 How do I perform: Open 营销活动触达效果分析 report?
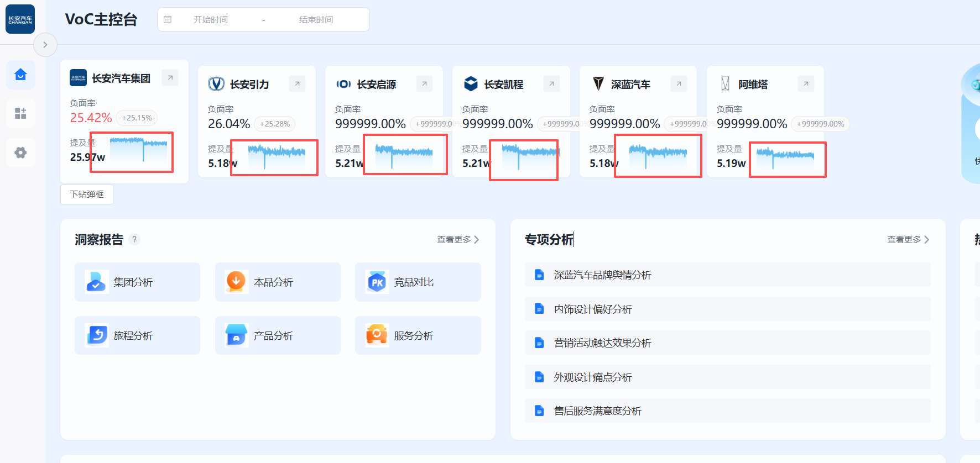point(728,343)
